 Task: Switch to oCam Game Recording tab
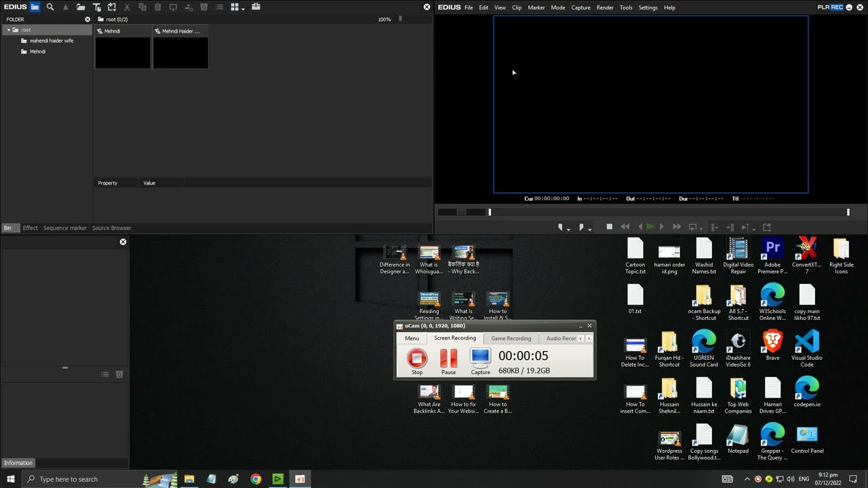click(511, 338)
